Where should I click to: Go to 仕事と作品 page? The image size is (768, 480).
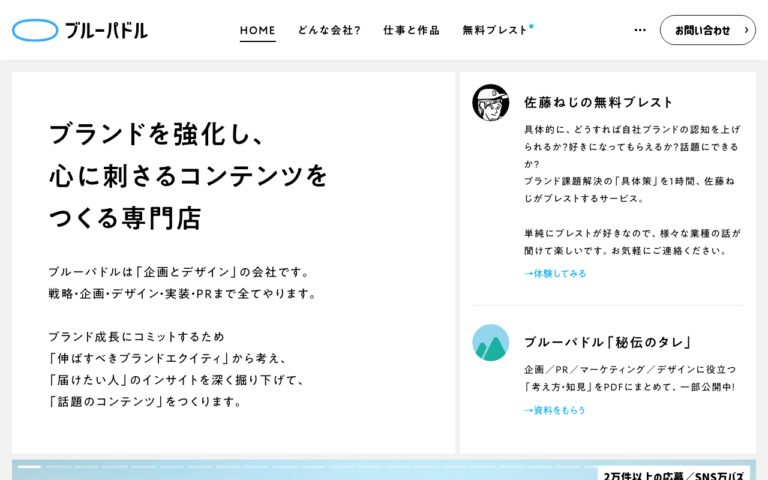pos(411,30)
